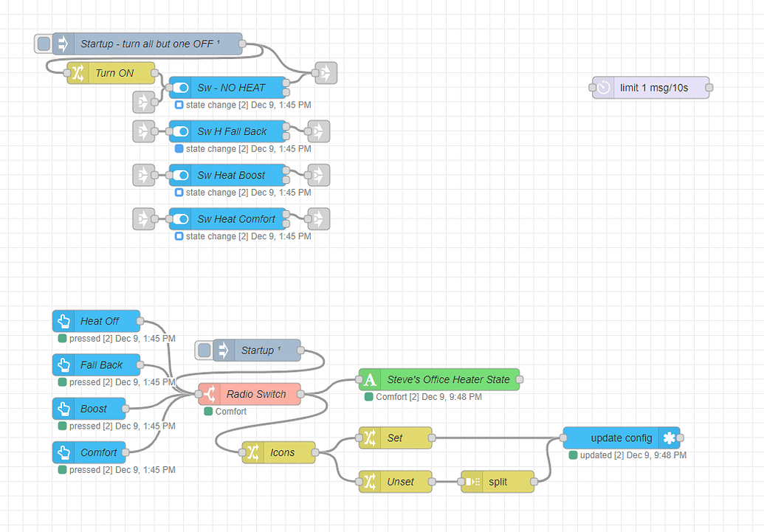Select the 'Startup - turn all but one OFF' node
This screenshot has width=764, height=532.
pyautogui.click(x=147, y=44)
